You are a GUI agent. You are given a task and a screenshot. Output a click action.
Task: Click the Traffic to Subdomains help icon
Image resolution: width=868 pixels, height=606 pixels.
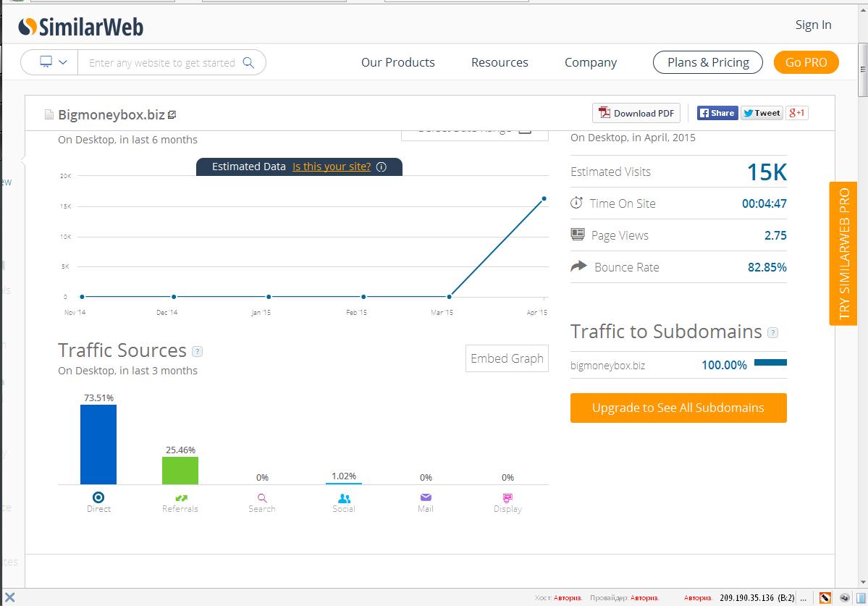click(772, 332)
